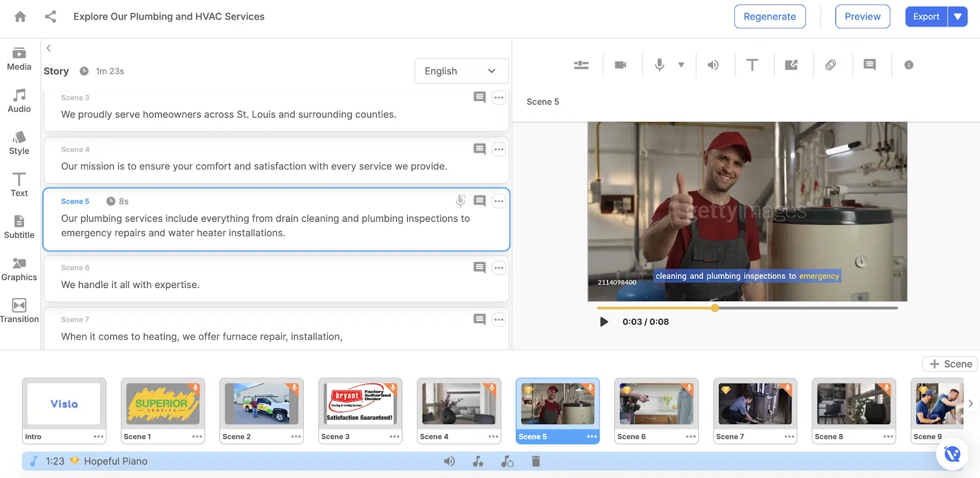The height and width of the screenshot is (478, 980).
Task: Open the share icon
Action: click(x=51, y=17)
